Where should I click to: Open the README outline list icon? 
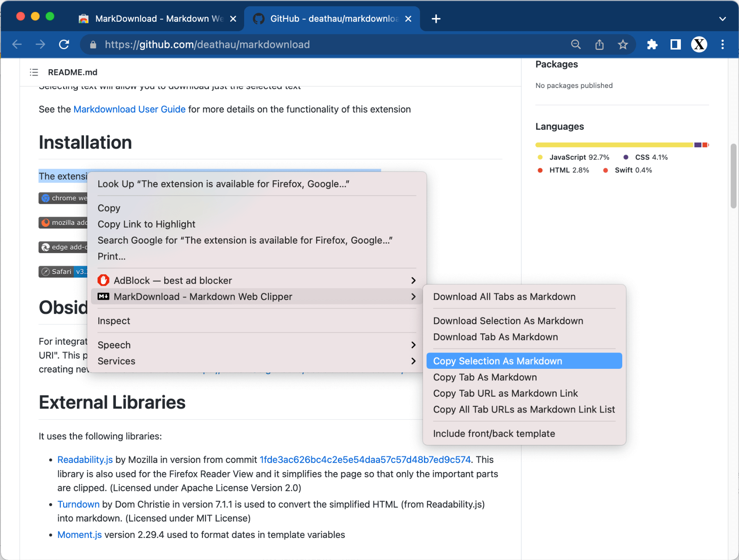click(x=34, y=72)
